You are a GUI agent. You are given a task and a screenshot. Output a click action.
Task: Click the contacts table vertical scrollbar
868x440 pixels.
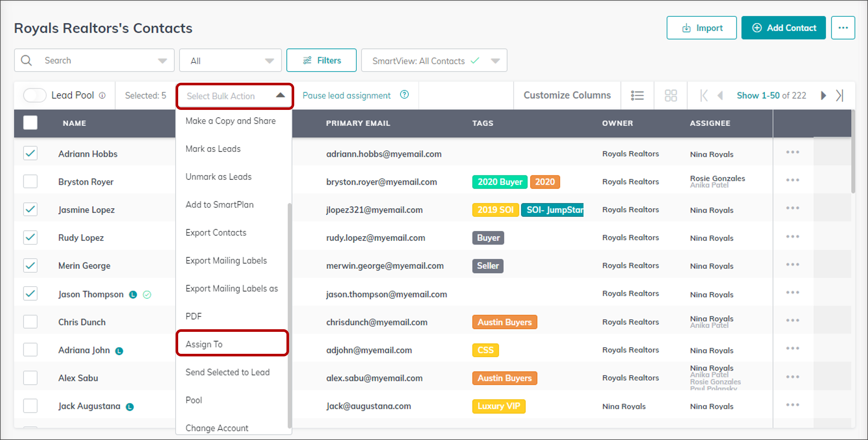pos(853,152)
